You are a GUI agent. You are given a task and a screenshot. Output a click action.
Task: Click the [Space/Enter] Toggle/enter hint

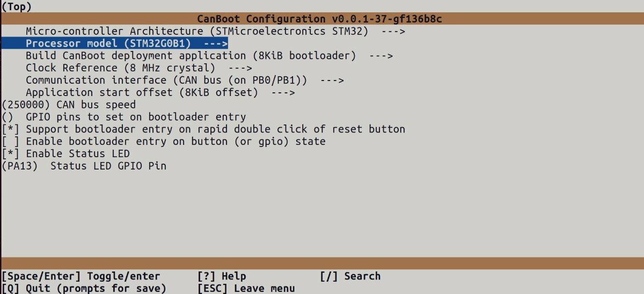point(80,276)
